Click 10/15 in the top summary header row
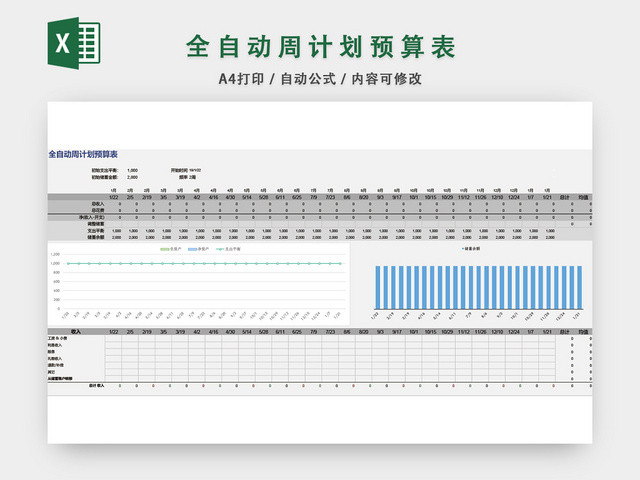The height and width of the screenshot is (480, 640). coord(430,197)
